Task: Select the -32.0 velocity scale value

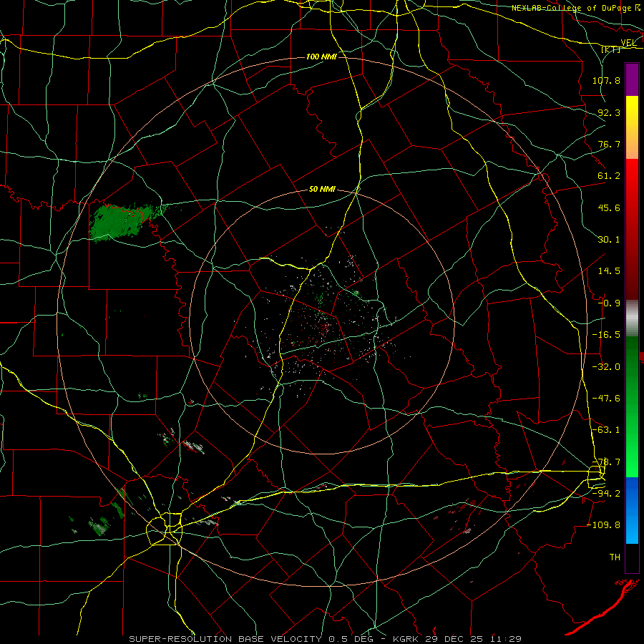Action: pyautogui.click(x=606, y=367)
